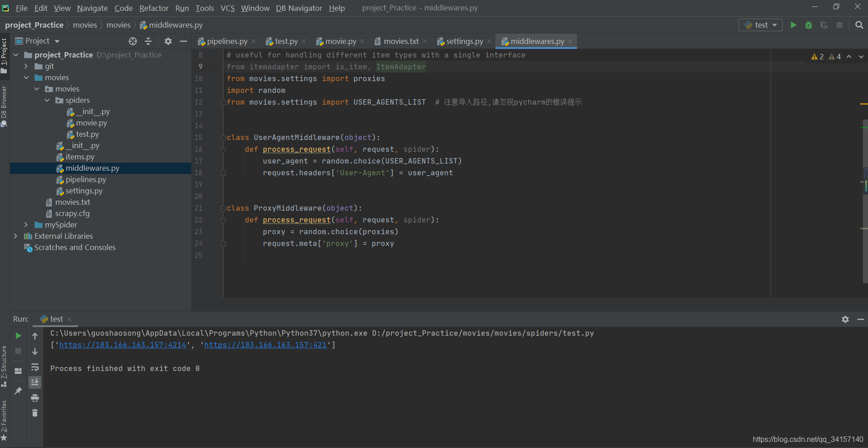Toggle the DB Browser side tool button

(4, 106)
